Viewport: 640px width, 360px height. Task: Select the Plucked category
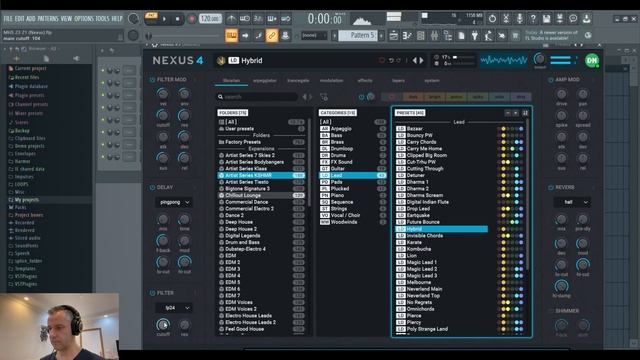tap(353, 189)
